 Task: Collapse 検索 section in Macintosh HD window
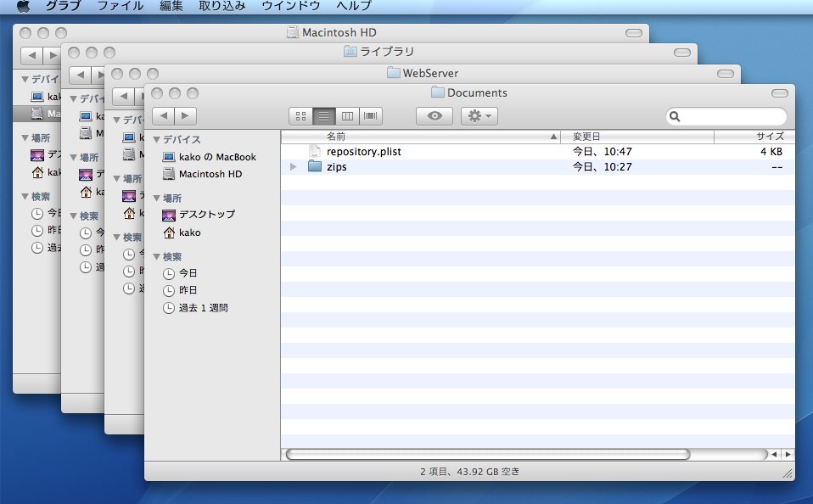[x=25, y=197]
